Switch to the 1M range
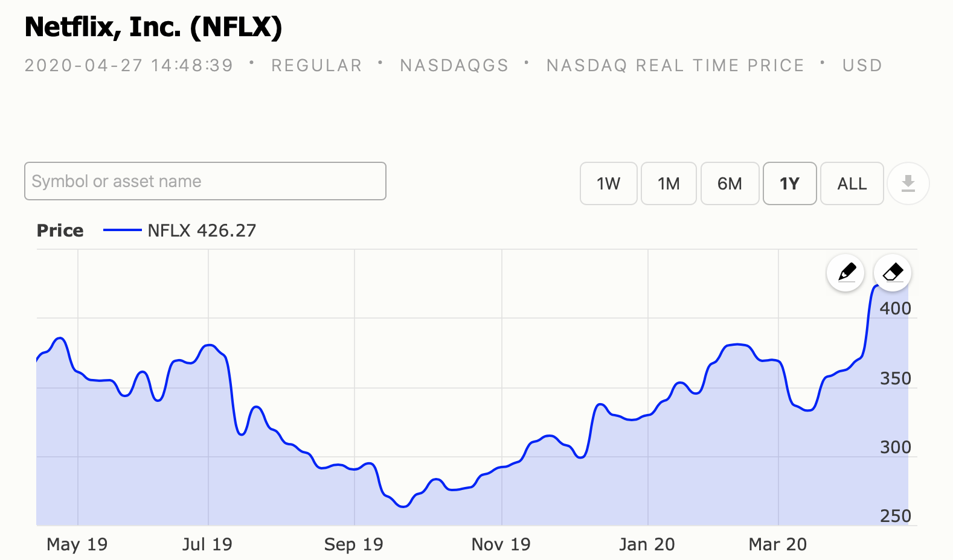Viewport: 953px width, 560px height. [669, 183]
